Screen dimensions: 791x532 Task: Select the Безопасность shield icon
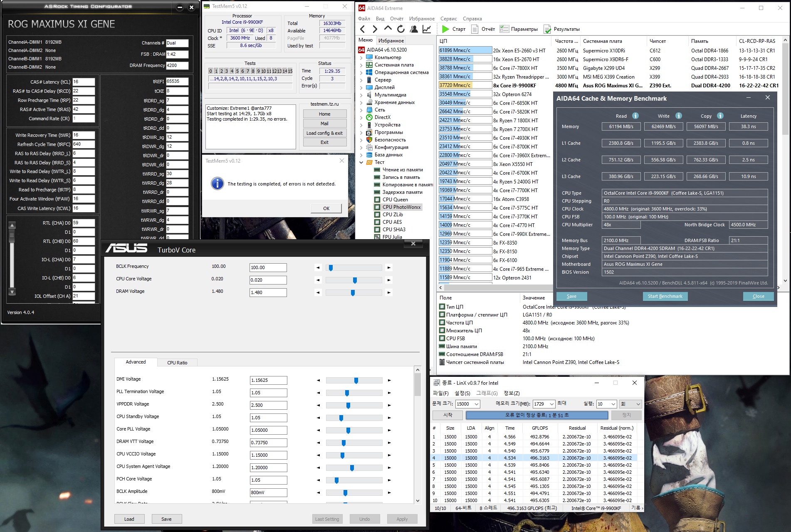click(369, 140)
